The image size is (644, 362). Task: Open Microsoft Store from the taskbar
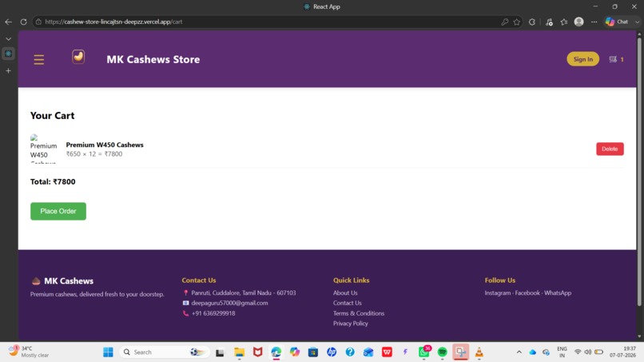coord(313,352)
